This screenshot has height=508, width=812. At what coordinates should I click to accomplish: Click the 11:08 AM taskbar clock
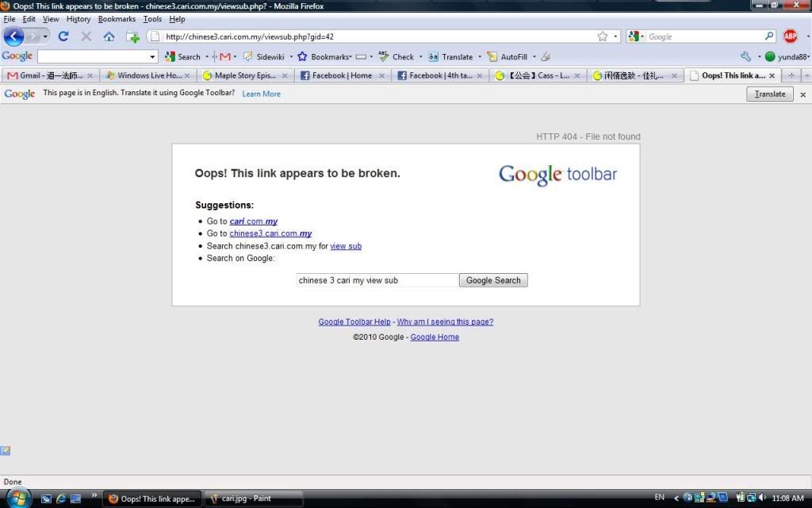click(787, 498)
